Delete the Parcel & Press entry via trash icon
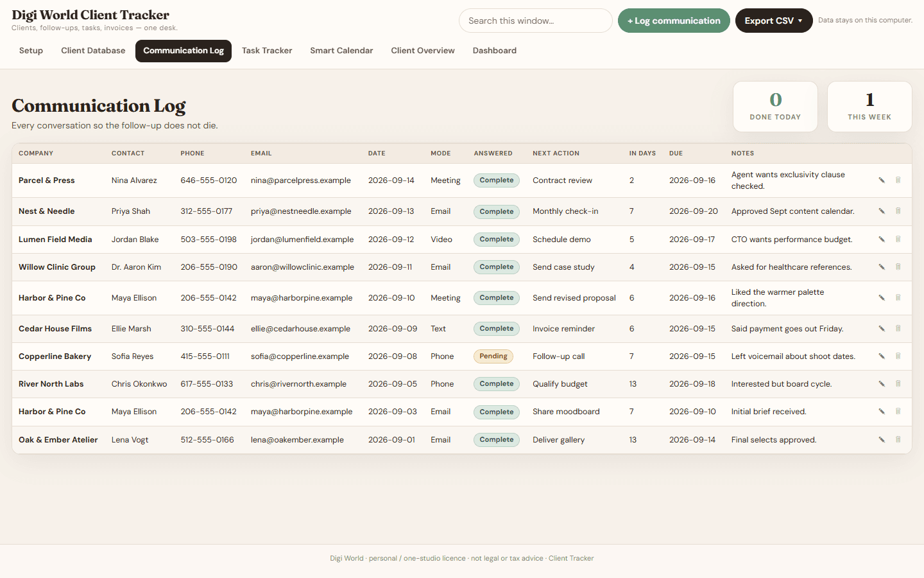The image size is (924, 578). click(x=898, y=180)
